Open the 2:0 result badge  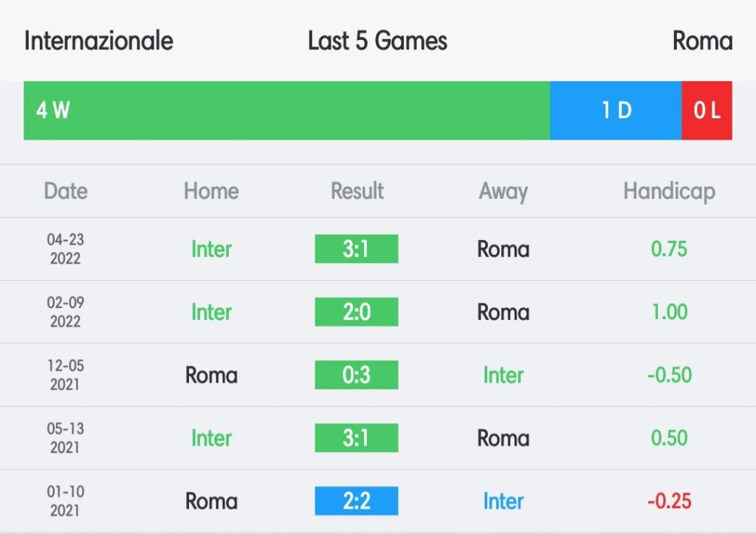pos(357,312)
